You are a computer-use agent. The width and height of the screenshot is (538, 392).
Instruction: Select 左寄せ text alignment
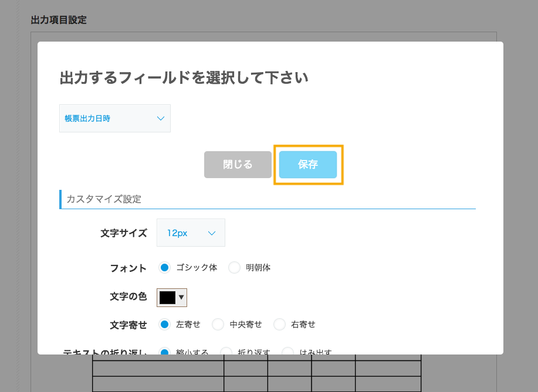[x=165, y=324]
